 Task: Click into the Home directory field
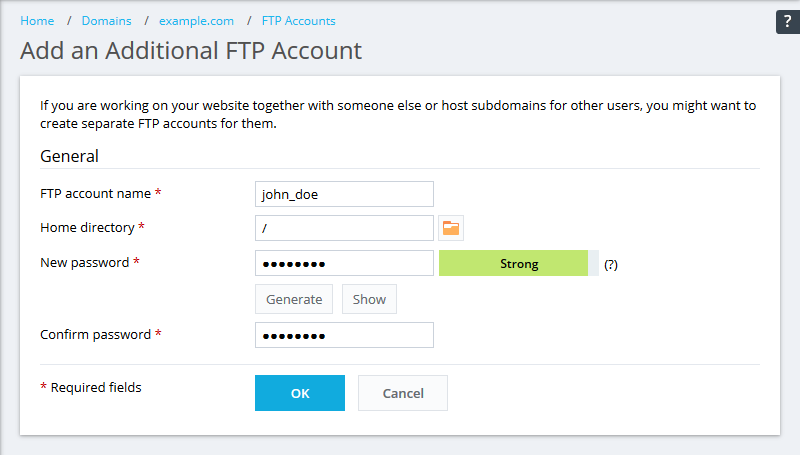[344, 228]
